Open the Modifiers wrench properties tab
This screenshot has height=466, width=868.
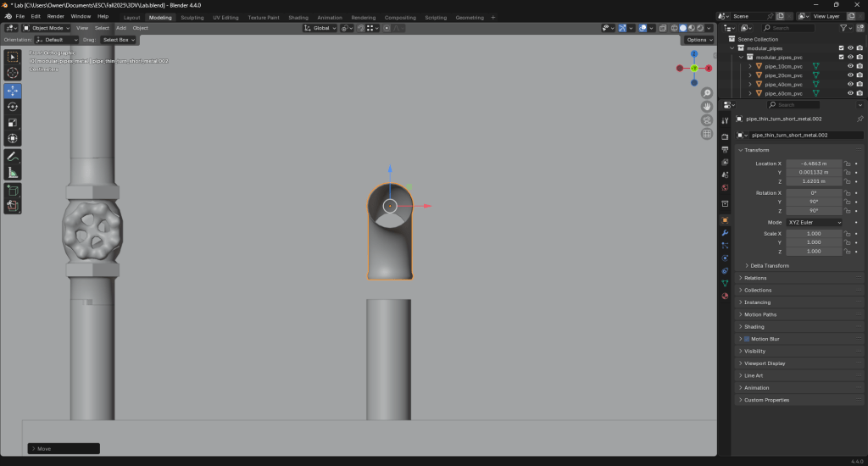coord(725,232)
